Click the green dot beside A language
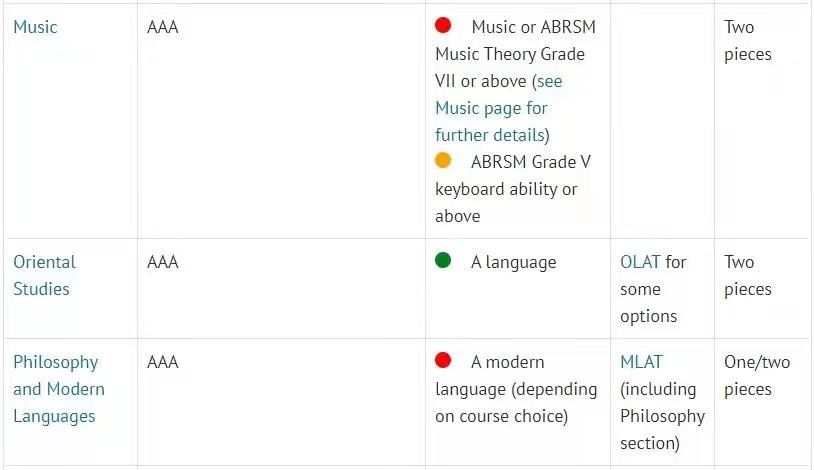The height and width of the screenshot is (470, 814). [443, 260]
